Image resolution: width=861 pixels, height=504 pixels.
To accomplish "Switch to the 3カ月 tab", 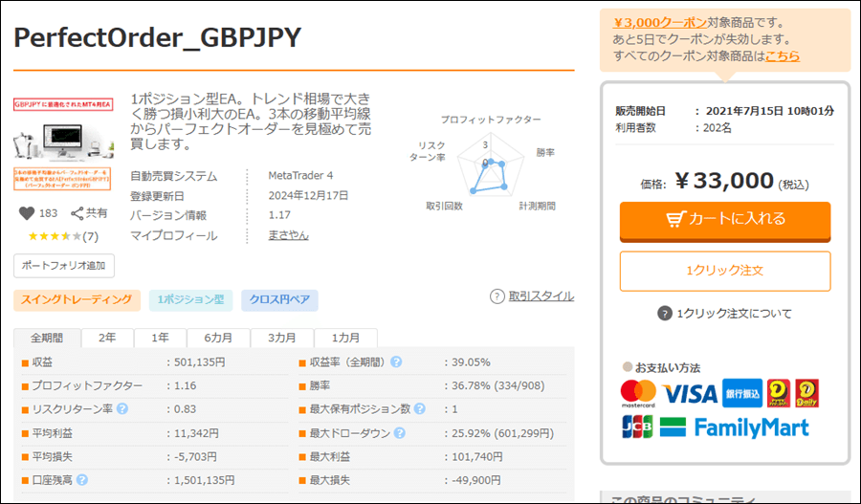I will coord(282,338).
